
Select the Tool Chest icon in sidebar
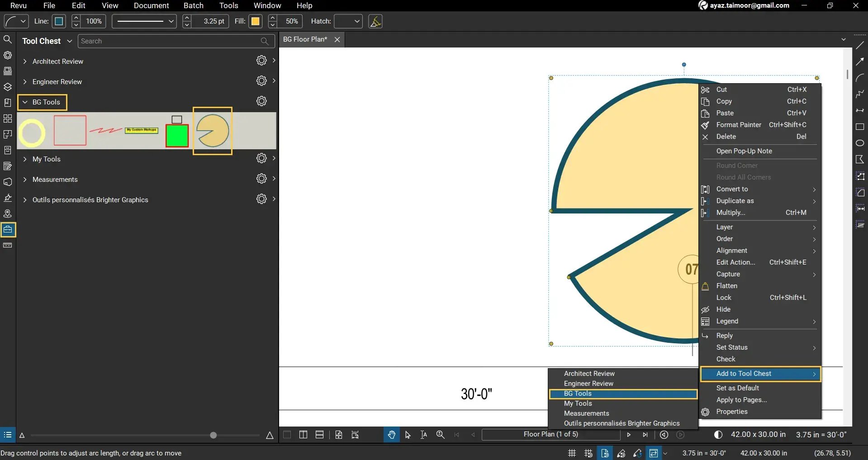8,229
